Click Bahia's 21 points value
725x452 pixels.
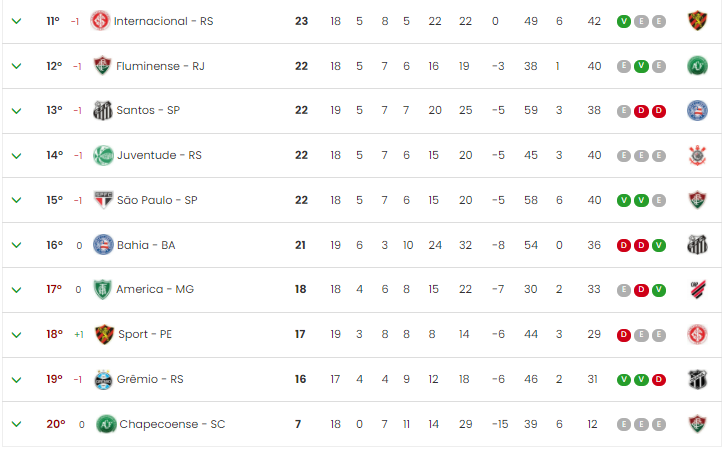[x=300, y=245]
